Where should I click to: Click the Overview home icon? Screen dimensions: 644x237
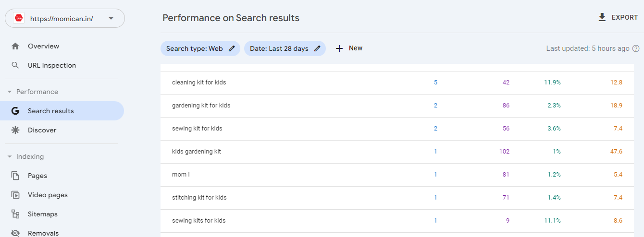tap(15, 47)
